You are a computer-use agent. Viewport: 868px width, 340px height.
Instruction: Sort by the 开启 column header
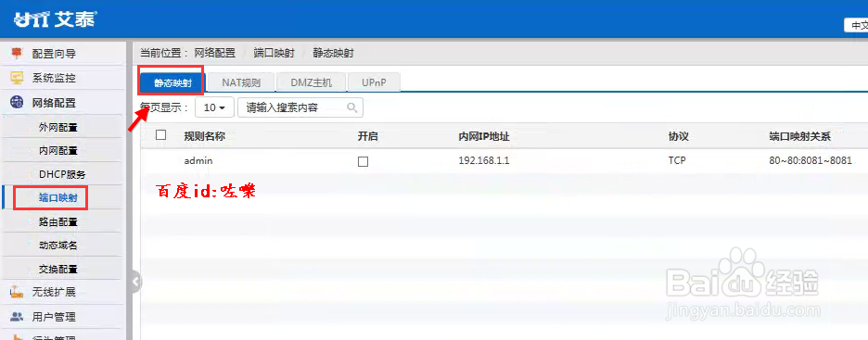pos(367,136)
